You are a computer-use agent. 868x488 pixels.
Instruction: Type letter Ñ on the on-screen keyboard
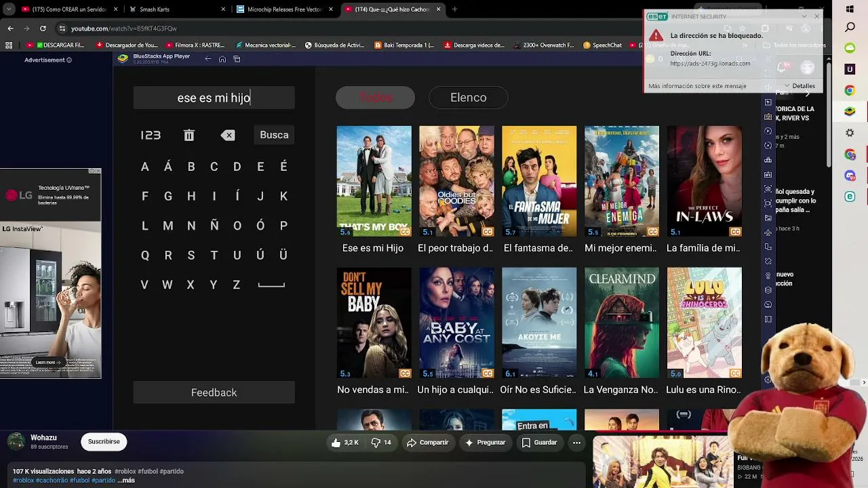pyautogui.click(x=214, y=226)
